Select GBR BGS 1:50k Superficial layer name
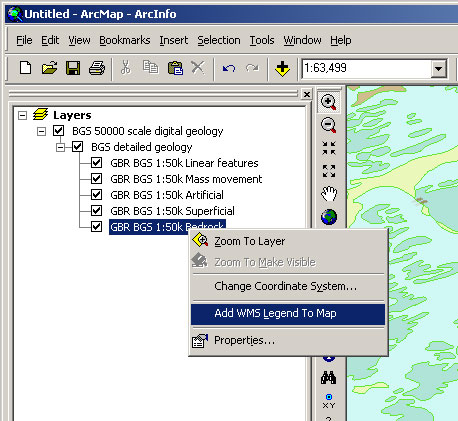The image size is (458, 421). 172,211
